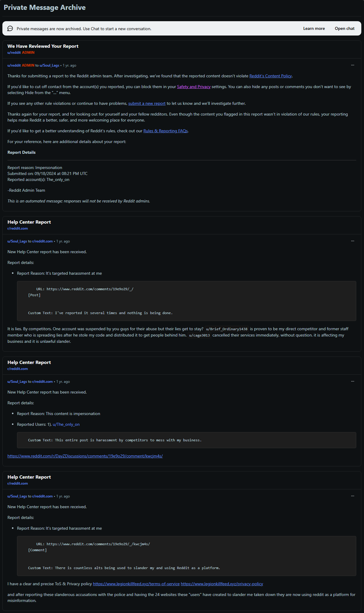Click the u/Brief_Ordinary1438 username mention
364x613 pixels.
(x=227, y=329)
